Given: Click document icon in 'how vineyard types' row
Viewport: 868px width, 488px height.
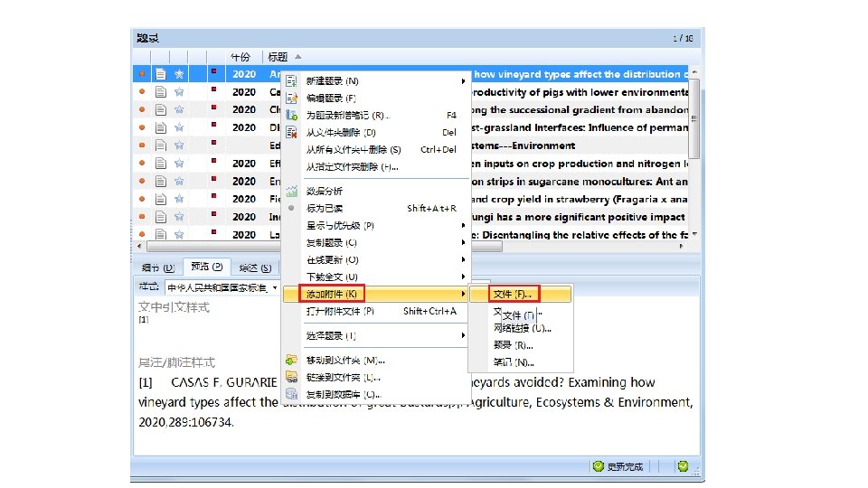Looking at the screenshot, I should coord(161,74).
